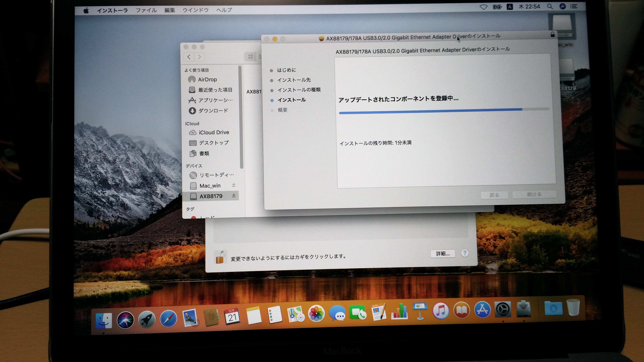The image size is (644, 362).
Task: Click the Finder forward arrow
Action: coord(199,57)
